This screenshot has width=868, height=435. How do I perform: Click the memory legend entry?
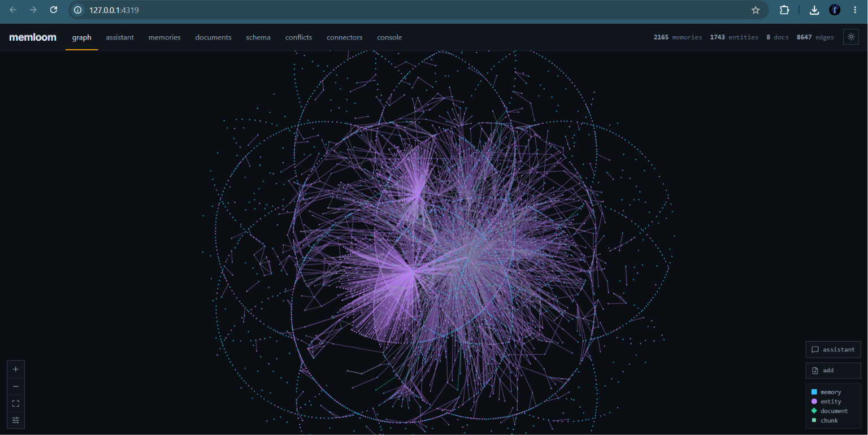click(x=826, y=392)
